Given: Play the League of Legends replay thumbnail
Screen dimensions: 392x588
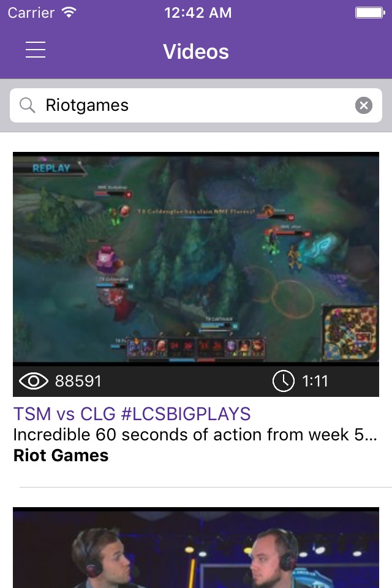Looking at the screenshot, I should pyautogui.click(x=196, y=258).
